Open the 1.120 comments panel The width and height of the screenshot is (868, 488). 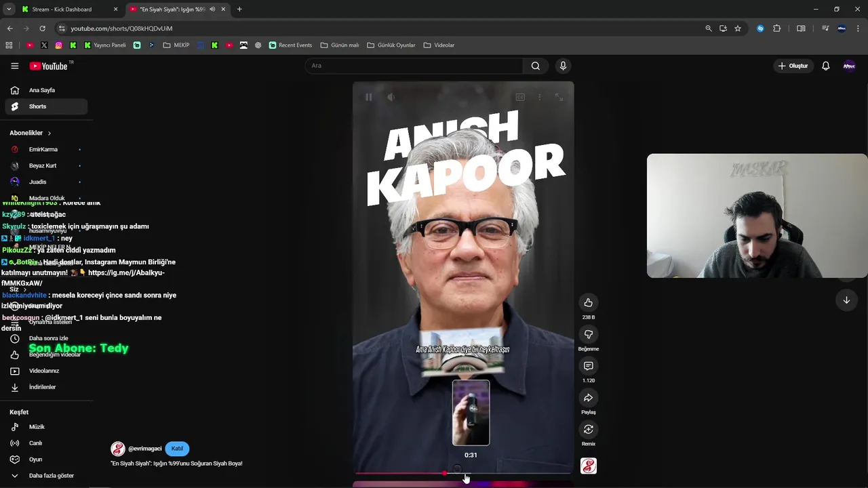click(x=588, y=366)
